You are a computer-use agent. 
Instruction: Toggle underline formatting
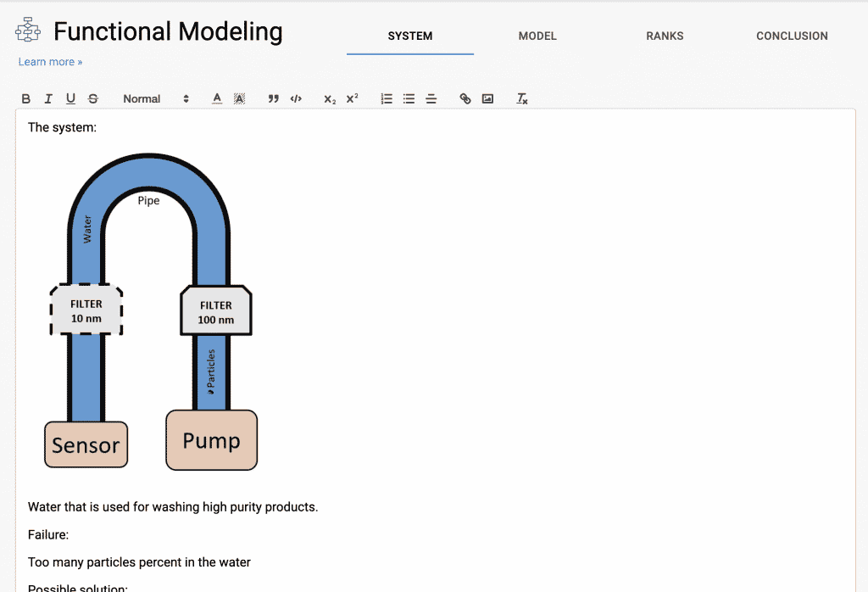(x=70, y=98)
